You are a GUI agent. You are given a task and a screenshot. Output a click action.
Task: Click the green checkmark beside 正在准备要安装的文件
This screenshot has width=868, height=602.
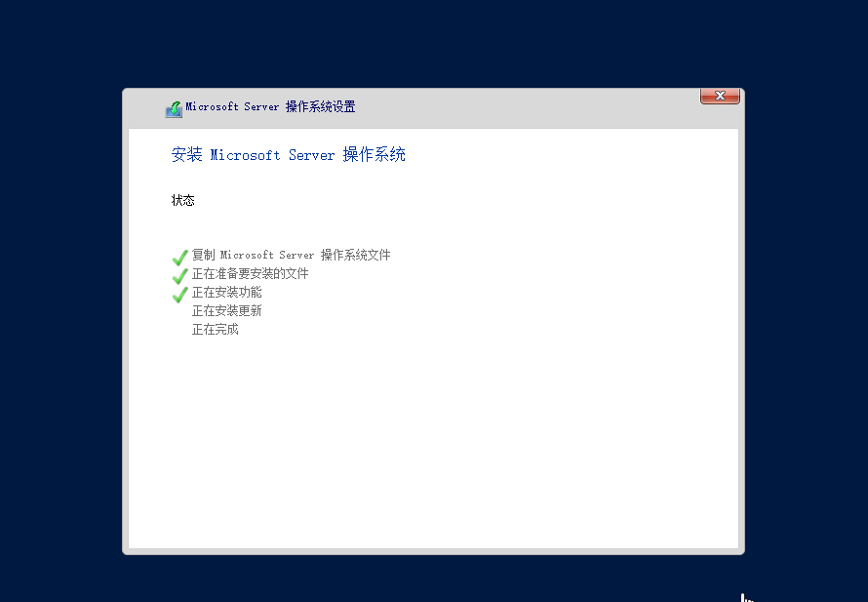point(179,276)
